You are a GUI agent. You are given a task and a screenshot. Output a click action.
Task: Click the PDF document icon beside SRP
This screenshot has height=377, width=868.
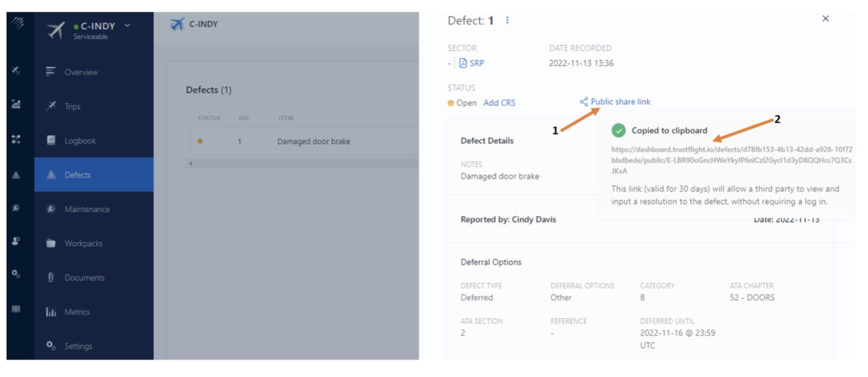click(463, 63)
